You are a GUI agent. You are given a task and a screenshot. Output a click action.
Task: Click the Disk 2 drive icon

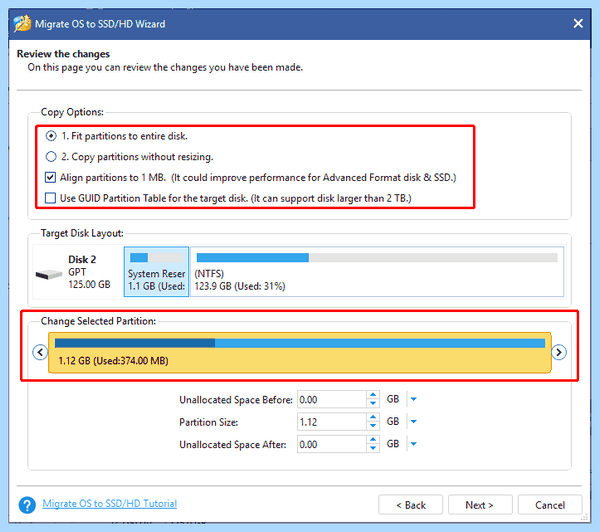(x=49, y=274)
